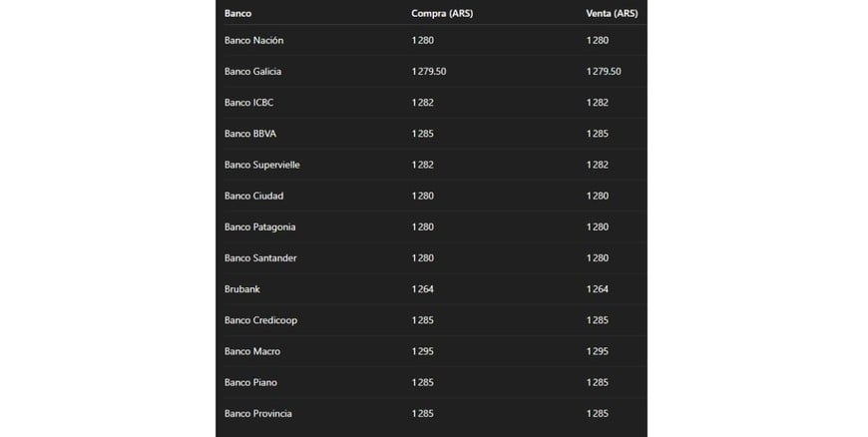Click the Banco column header
This screenshot has width=868, height=437.
237,13
